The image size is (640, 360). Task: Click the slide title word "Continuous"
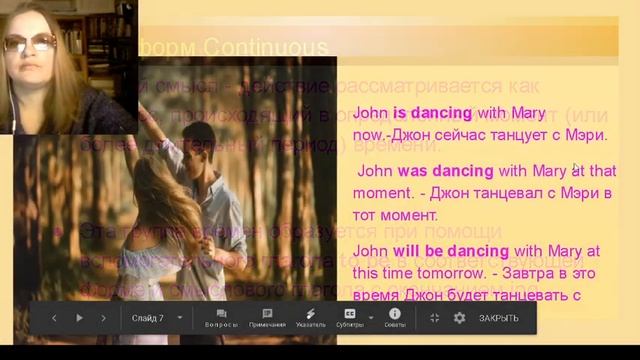(x=266, y=47)
